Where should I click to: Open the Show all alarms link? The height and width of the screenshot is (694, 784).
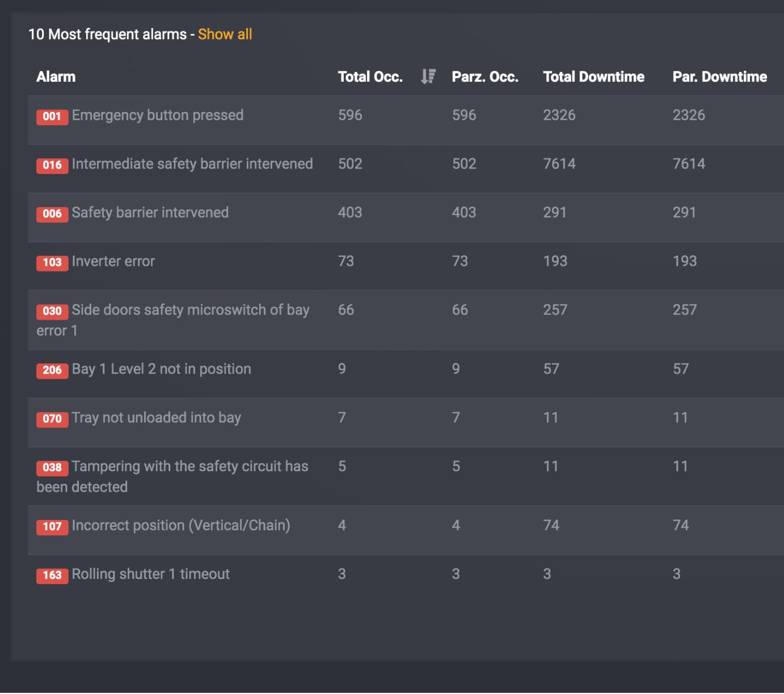pos(225,35)
